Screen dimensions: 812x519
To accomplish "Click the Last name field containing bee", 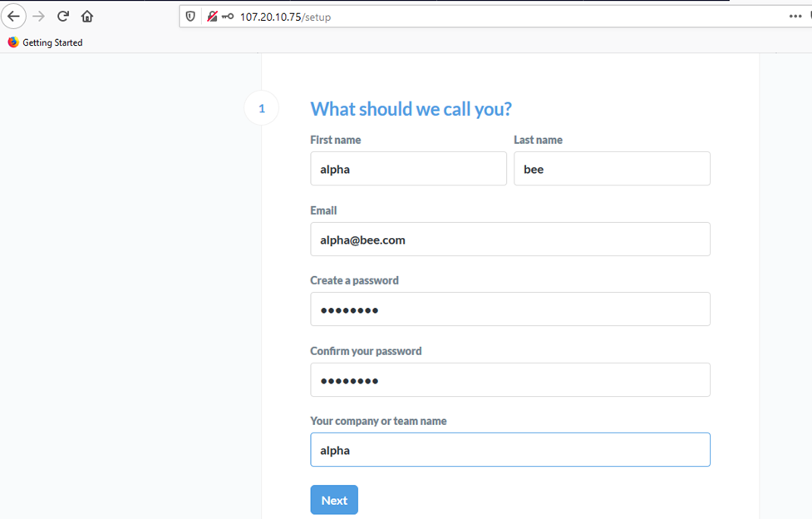I will (x=612, y=169).
